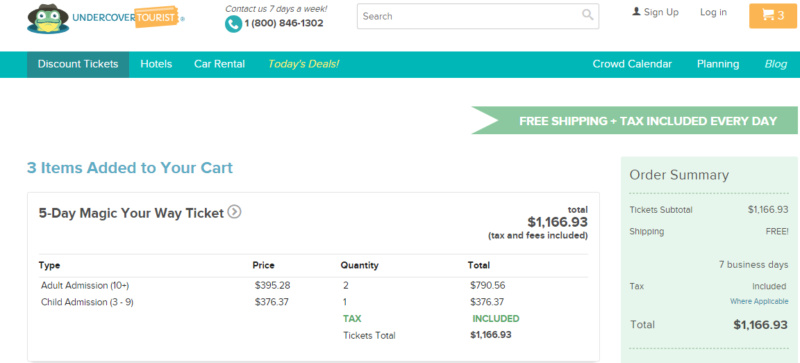Select Car Rental in navigation bar

219,64
